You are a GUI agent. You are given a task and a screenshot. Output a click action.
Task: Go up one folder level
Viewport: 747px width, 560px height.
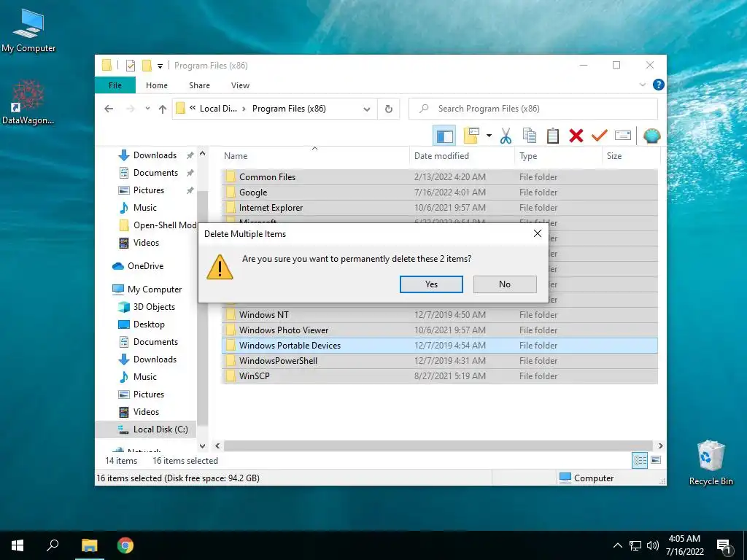pyautogui.click(x=163, y=109)
